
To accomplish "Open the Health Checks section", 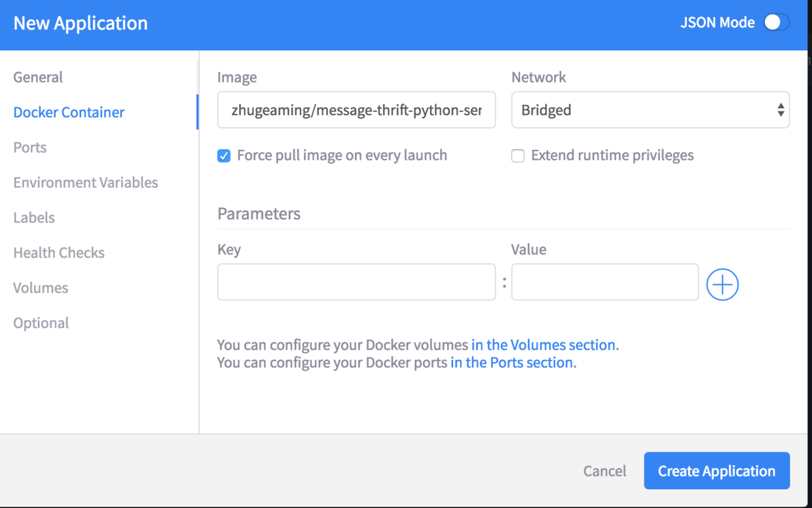I will tap(59, 253).
